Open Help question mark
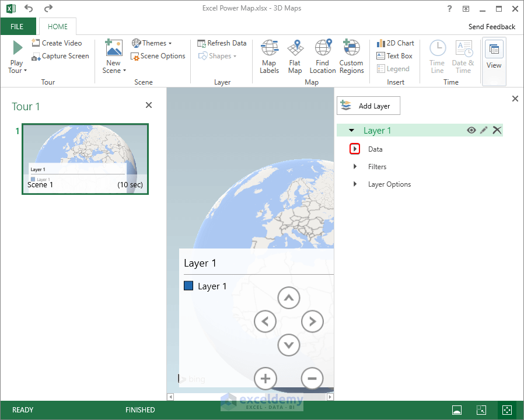 pyautogui.click(x=449, y=9)
